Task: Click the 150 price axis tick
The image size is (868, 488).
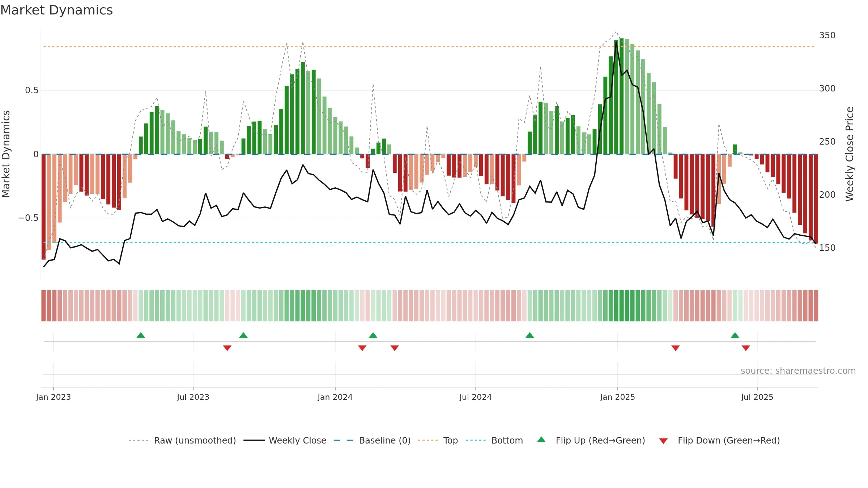Action: [x=827, y=248]
